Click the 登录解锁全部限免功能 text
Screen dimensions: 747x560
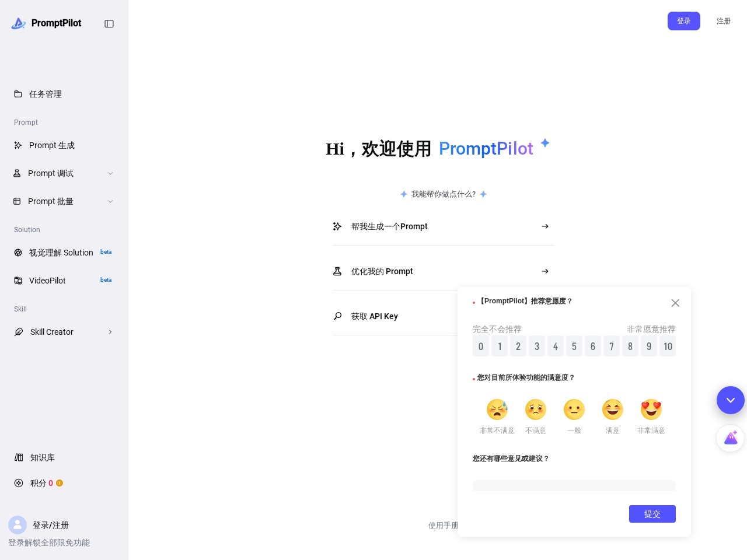(49, 542)
